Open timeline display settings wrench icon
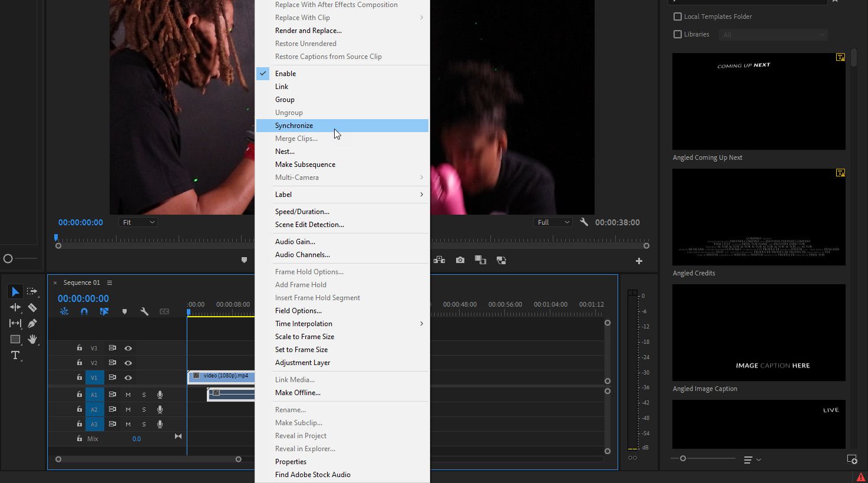 145,311
